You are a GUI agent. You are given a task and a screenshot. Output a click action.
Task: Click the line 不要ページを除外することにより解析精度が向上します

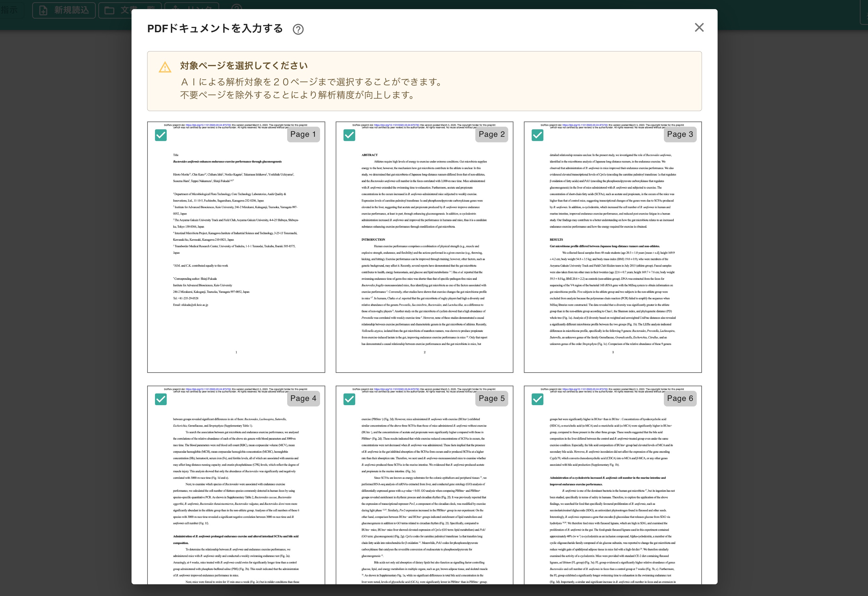point(297,95)
